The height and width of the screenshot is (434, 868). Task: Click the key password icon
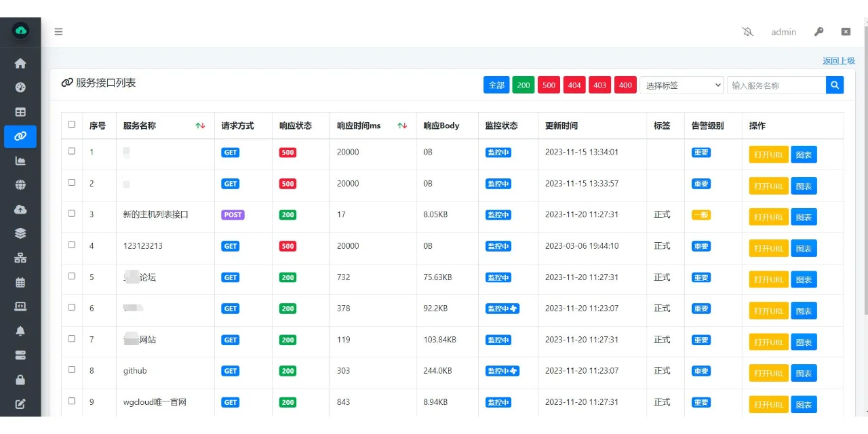[x=819, y=32]
